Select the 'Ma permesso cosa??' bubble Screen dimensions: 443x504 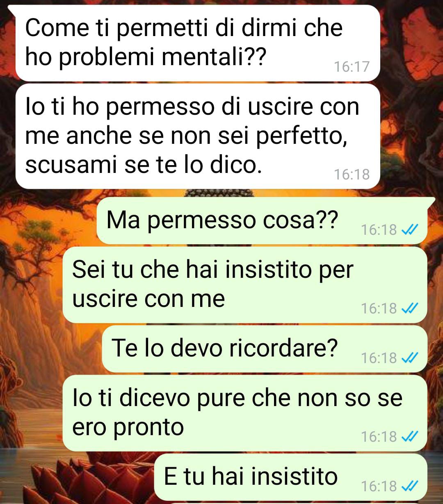coord(262,221)
